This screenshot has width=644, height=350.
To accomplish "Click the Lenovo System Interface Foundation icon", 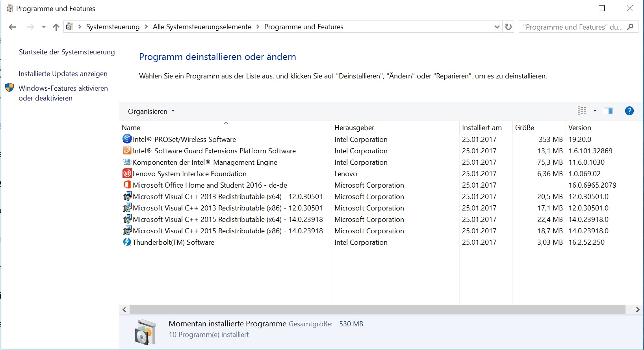I will click(127, 173).
